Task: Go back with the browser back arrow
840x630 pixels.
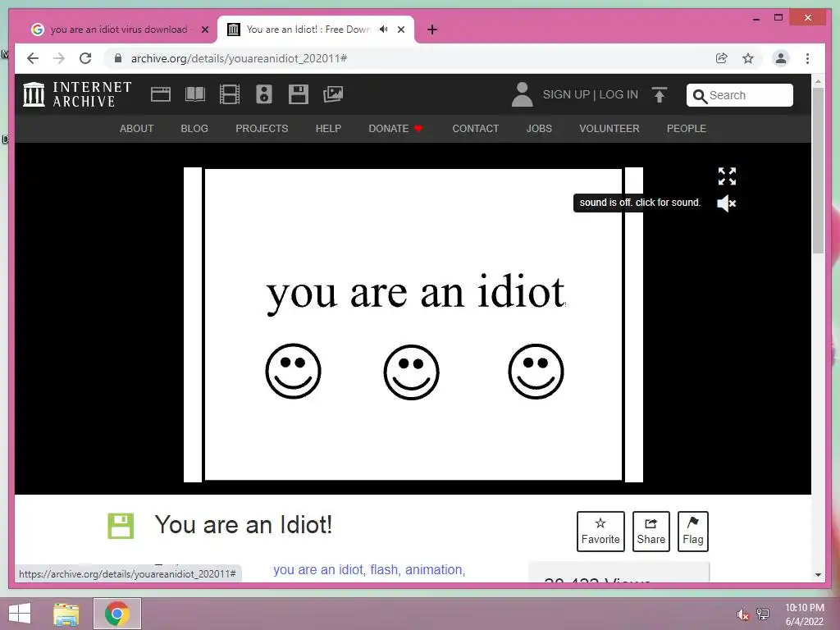Action: coord(33,58)
